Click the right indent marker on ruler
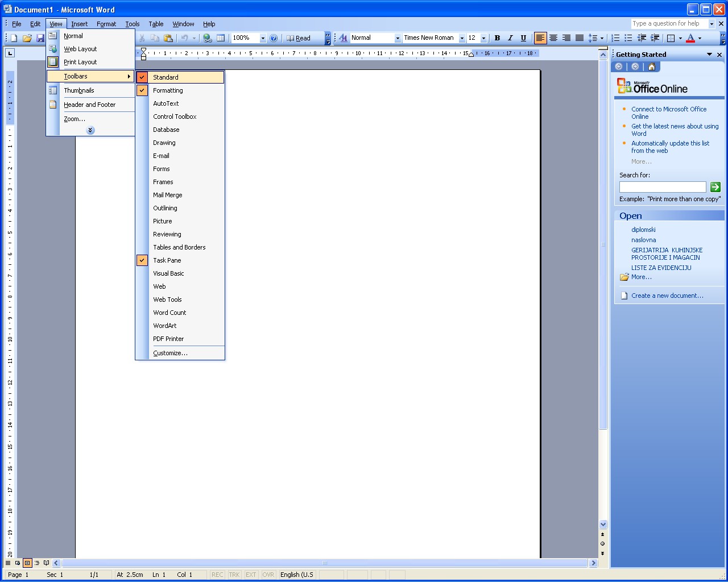Image resolution: width=728 pixels, height=582 pixels. click(x=471, y=55)
